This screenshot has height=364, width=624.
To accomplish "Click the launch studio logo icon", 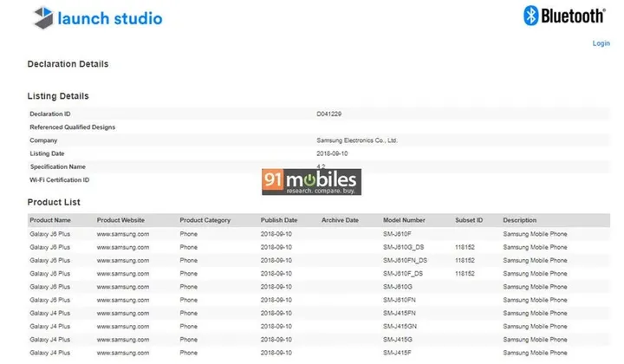I will tap(43, 17).
